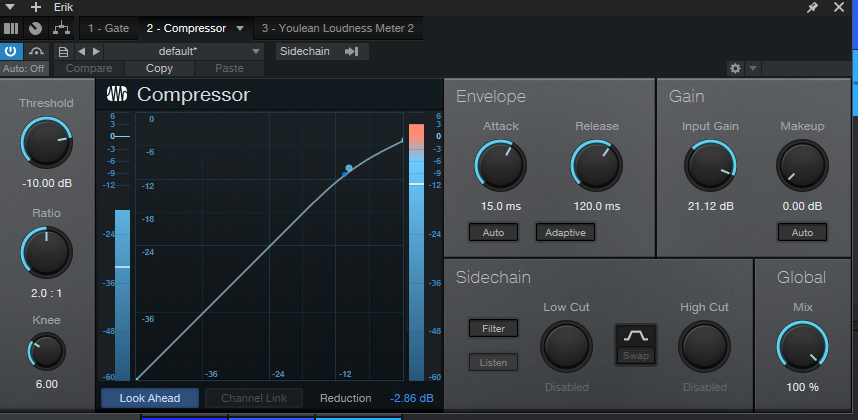Screen dimensions: 858x420
Task: Click the Swap button
Action: 636,356
